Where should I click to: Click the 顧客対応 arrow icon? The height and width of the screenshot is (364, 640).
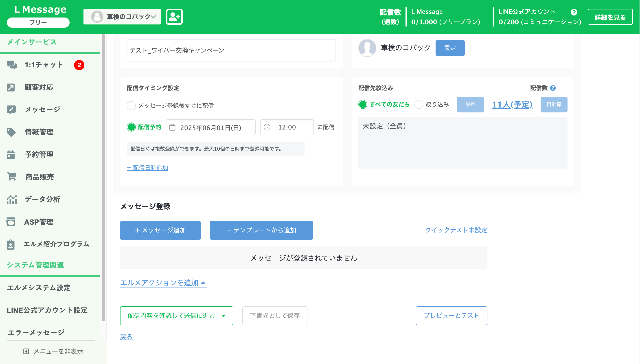(x=11, y=87)
